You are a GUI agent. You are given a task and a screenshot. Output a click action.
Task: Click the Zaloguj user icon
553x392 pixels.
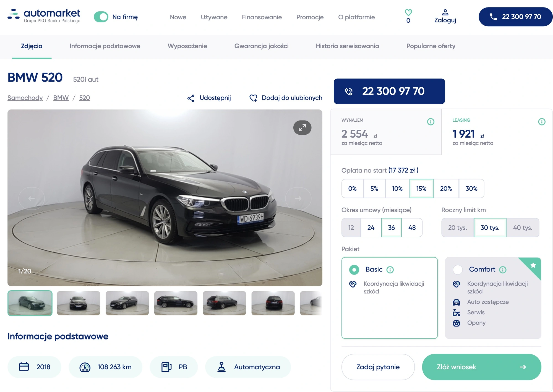pyautogui.click(x=445, y=12)
